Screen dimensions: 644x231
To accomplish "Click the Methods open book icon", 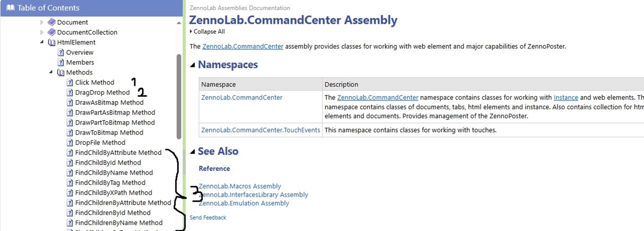I will [61, 73].
